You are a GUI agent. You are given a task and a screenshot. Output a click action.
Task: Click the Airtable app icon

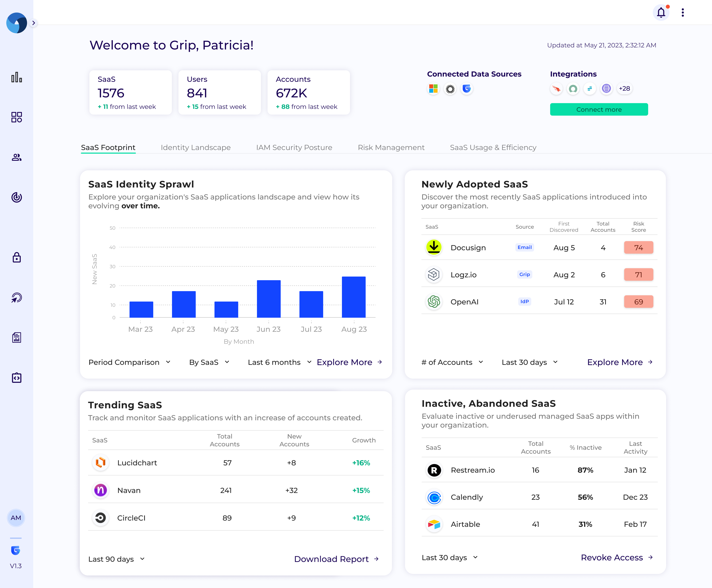pos(434,524)
